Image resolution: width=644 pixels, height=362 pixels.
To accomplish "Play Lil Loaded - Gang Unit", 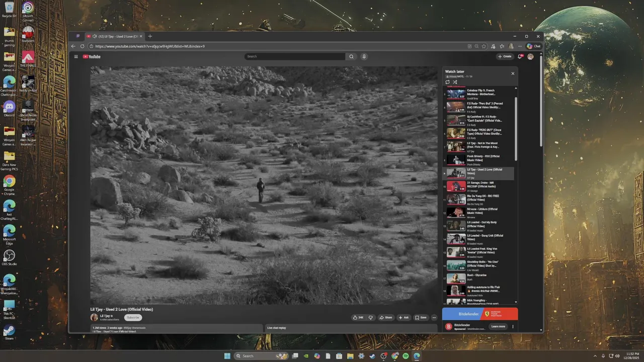I will point(479,239).
